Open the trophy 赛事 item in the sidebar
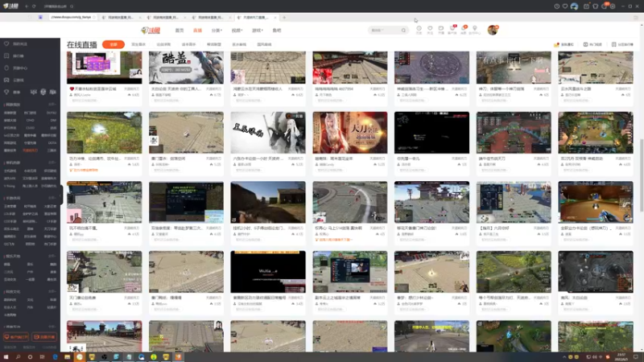The width and height of the screenshot is (644, 362). coord(11,92)
